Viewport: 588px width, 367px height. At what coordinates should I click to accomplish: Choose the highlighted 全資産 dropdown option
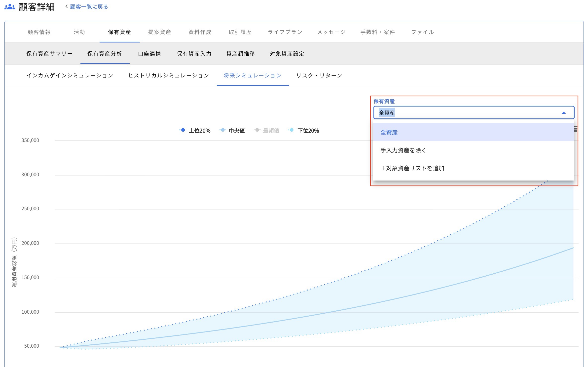(389, 132)
